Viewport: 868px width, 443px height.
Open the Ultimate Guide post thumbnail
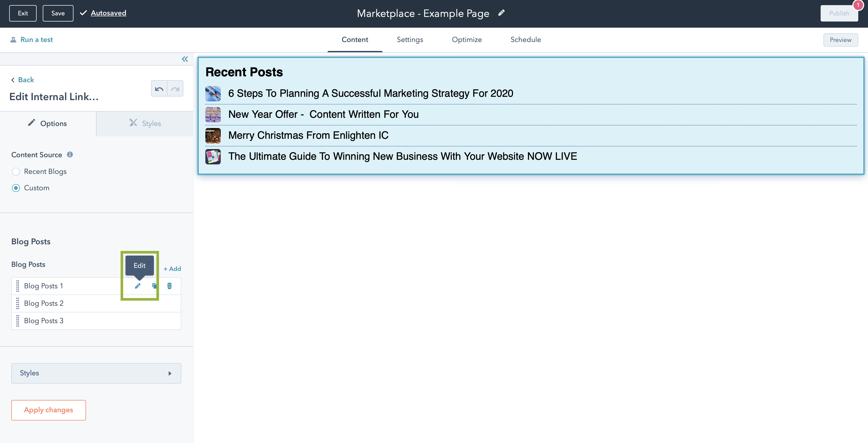(213, 156)
